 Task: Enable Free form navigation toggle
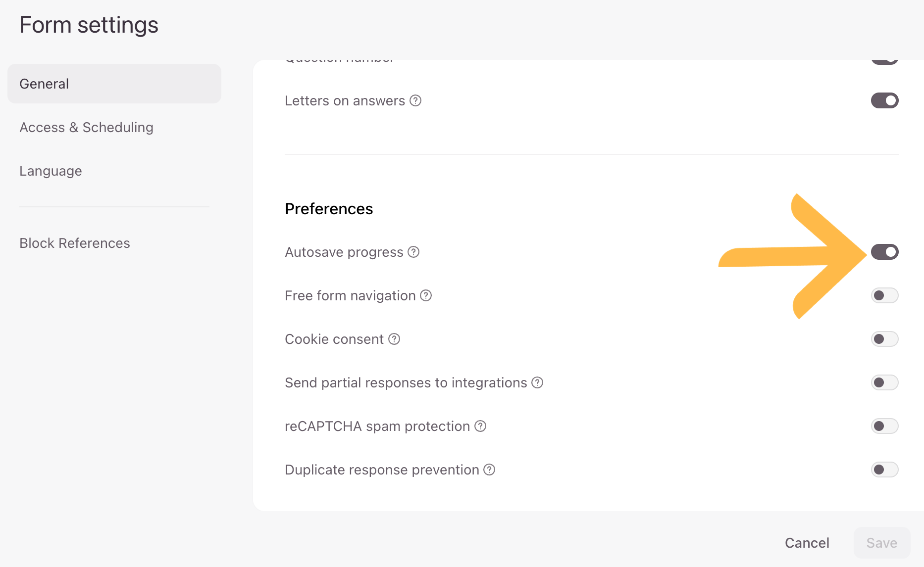point(884,295)
